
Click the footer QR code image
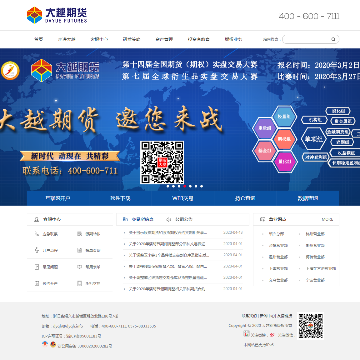point(311,326)
